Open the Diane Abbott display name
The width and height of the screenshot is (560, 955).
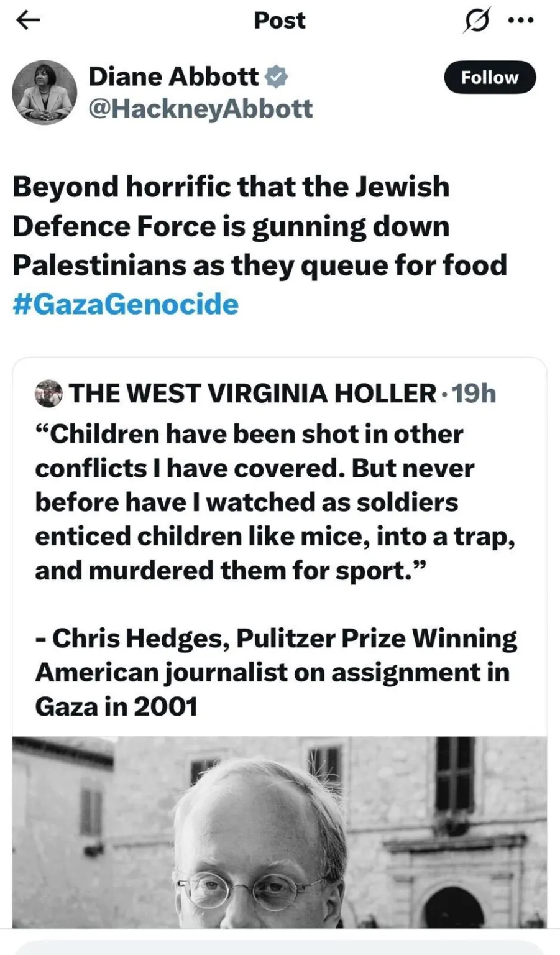coord(173,76)
